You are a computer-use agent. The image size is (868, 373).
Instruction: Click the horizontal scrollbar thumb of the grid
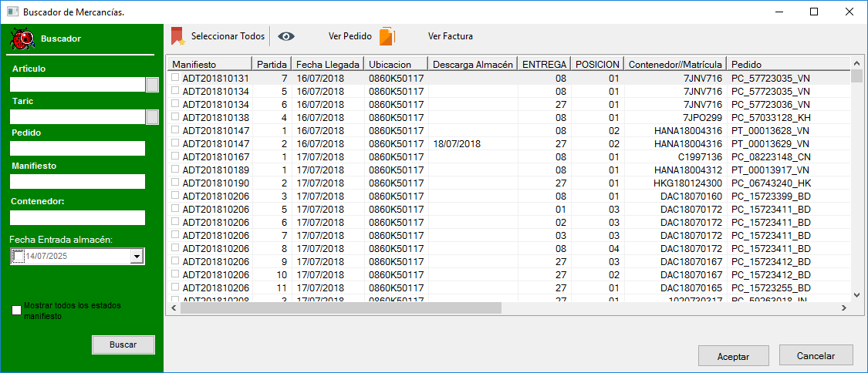pyautogui.click(x=339, y=307)
